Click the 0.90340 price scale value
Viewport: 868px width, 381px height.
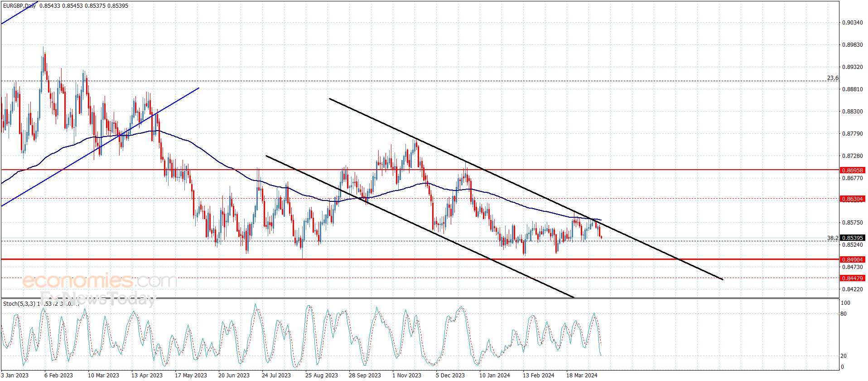(x=852, y=22)
